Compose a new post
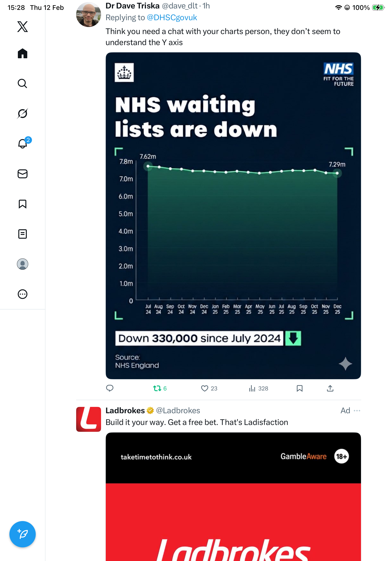 click(23, 534)
